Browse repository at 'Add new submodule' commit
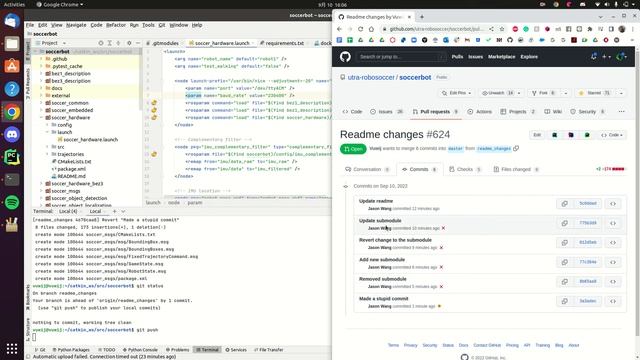This screenshot has height=360, width=640. pyautogui.click(x=613, y=262)
